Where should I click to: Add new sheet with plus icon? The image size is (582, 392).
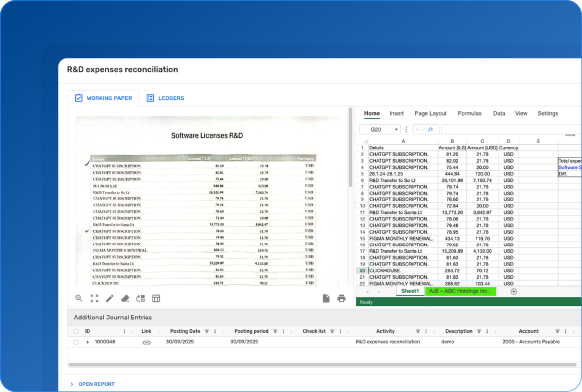click(x=514, y=291)
